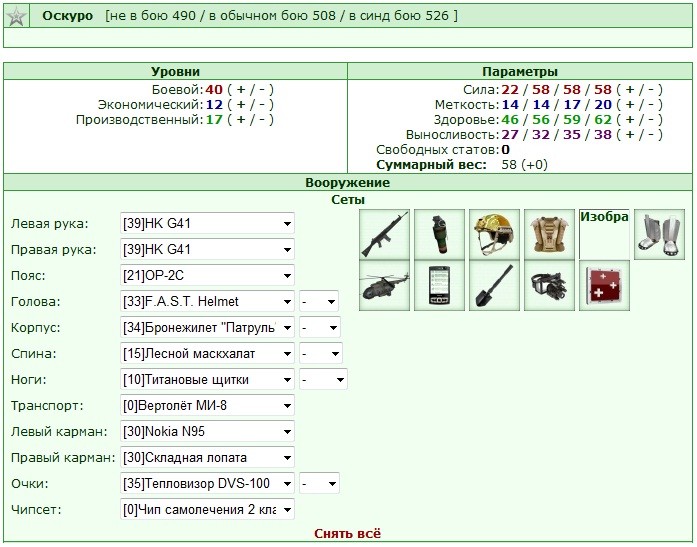Click the plus to increase Здоровье
The width and height of the screenshot is (697, 547).
point(630,120)
